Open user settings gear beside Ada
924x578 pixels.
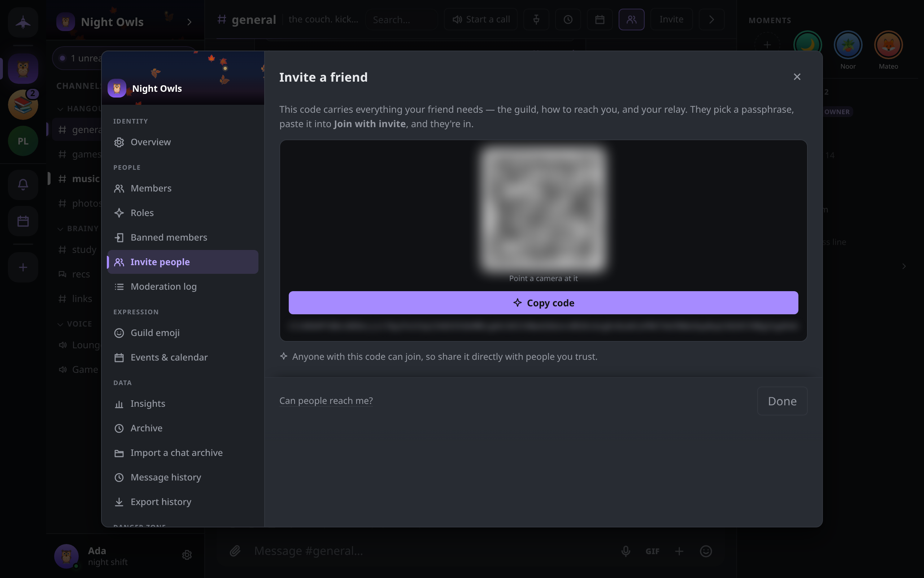click(187, 555)
